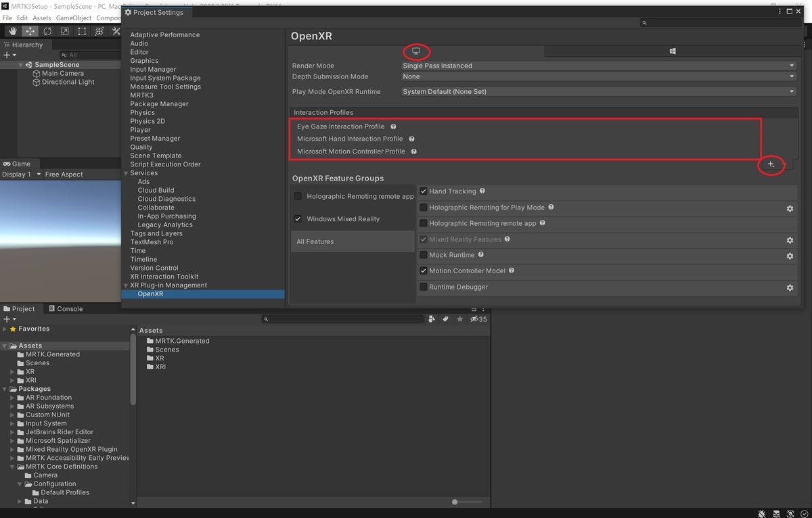Select the combined Transform tool
812x518 pixels.
99,31
